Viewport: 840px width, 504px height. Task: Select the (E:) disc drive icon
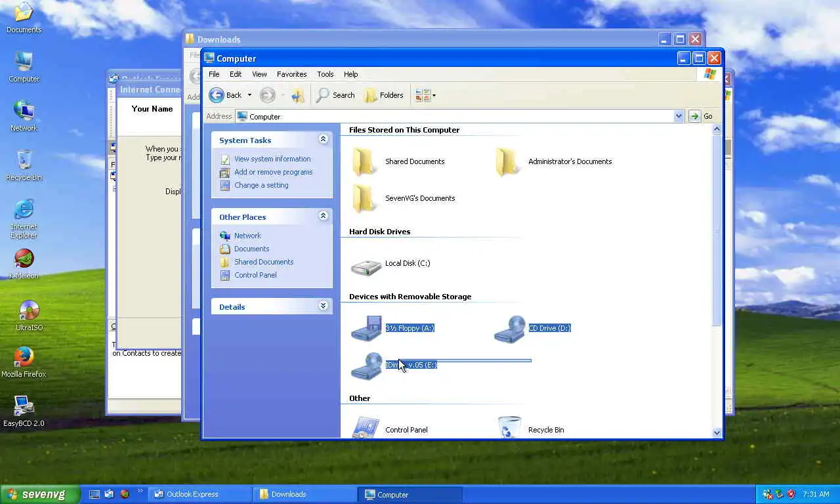[x=366, y=366]
